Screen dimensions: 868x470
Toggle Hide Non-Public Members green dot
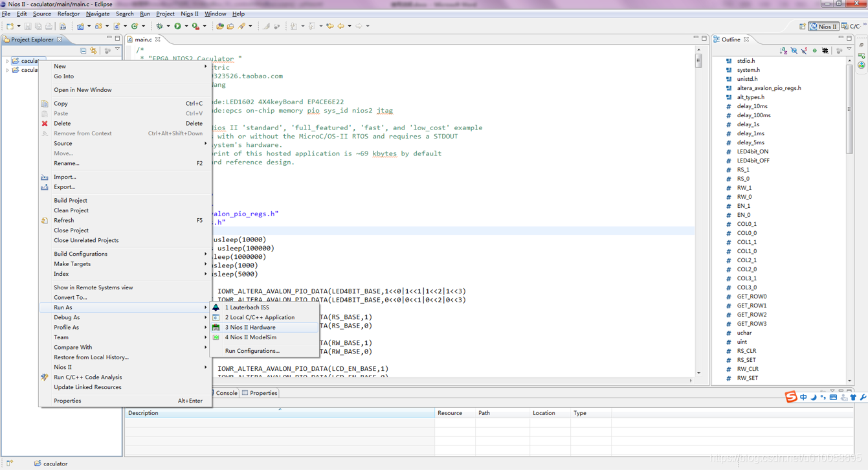[x=815, y=50]
